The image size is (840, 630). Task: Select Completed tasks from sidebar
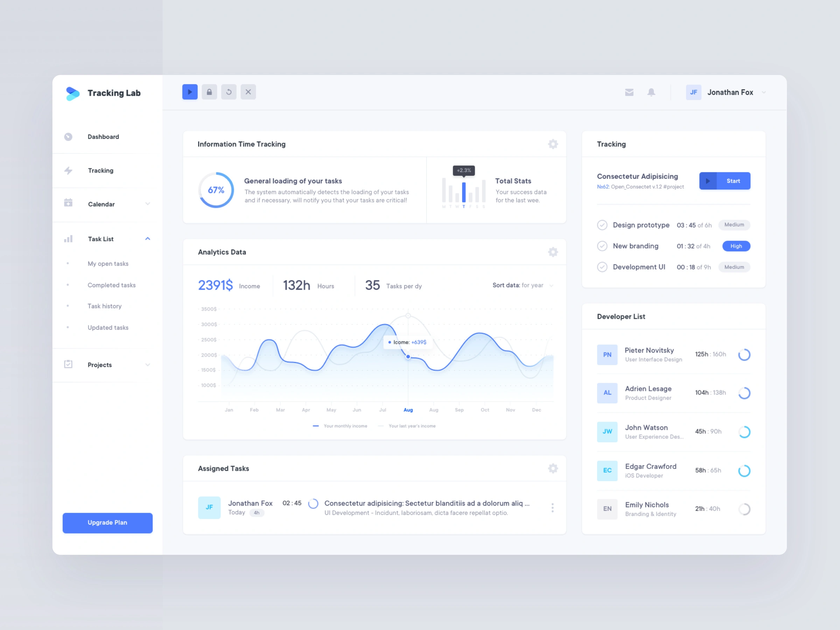click(112, 285)
